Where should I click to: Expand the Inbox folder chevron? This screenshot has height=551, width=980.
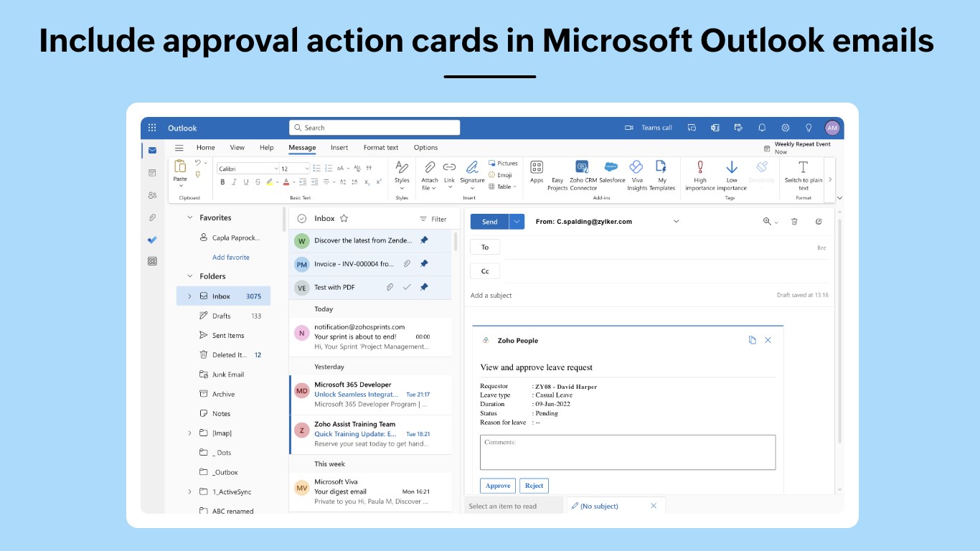point(190,296)
